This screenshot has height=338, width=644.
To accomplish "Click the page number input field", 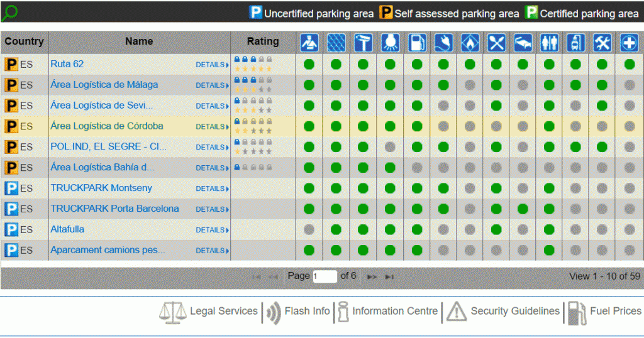I will pos(325,276).
